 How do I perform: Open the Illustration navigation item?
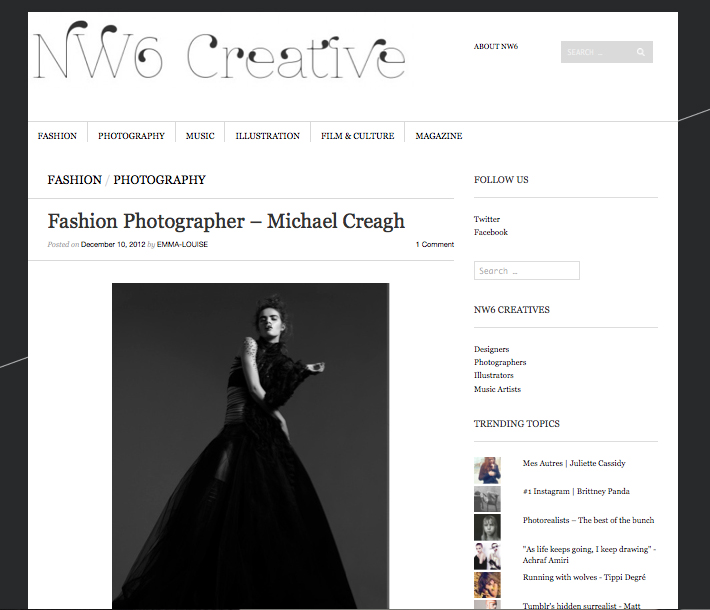click(267, 136)
